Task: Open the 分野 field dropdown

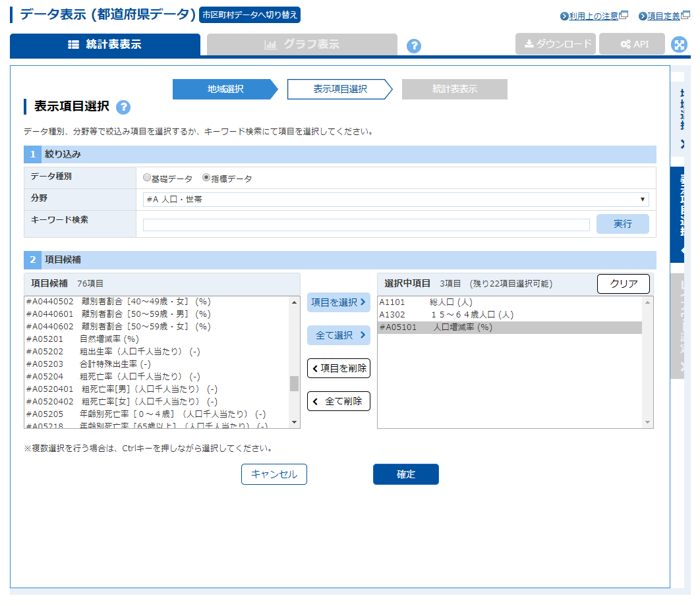Action: coord(395,200)
